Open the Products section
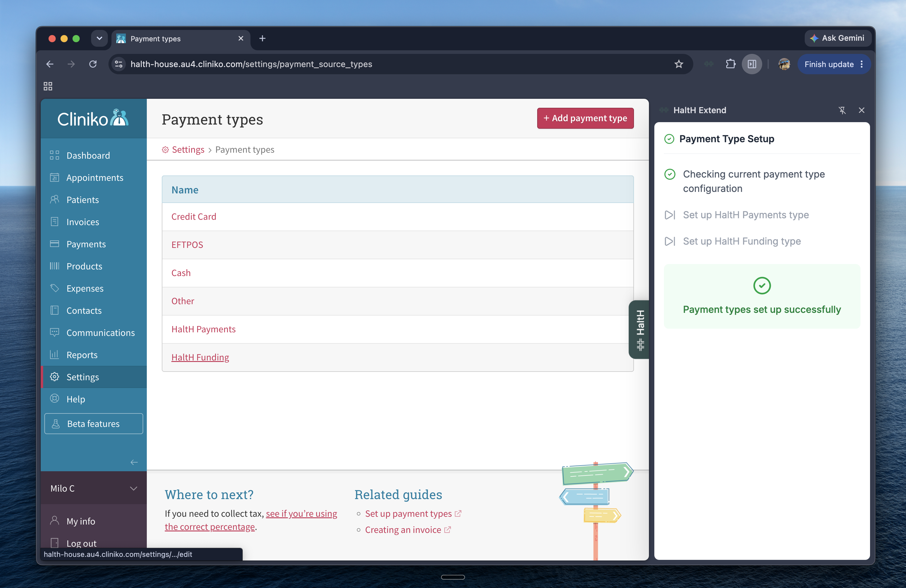The image size is (906, 588). coord(94,266)
